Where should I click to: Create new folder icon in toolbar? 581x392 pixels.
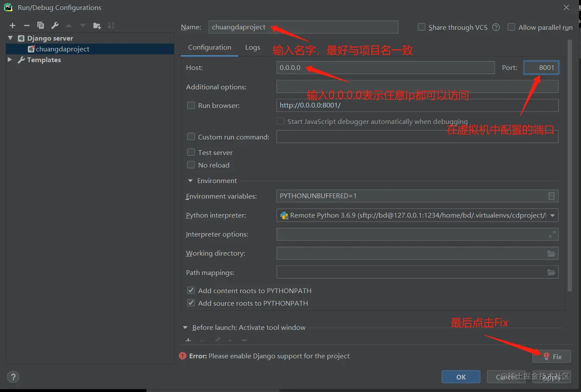97,26
